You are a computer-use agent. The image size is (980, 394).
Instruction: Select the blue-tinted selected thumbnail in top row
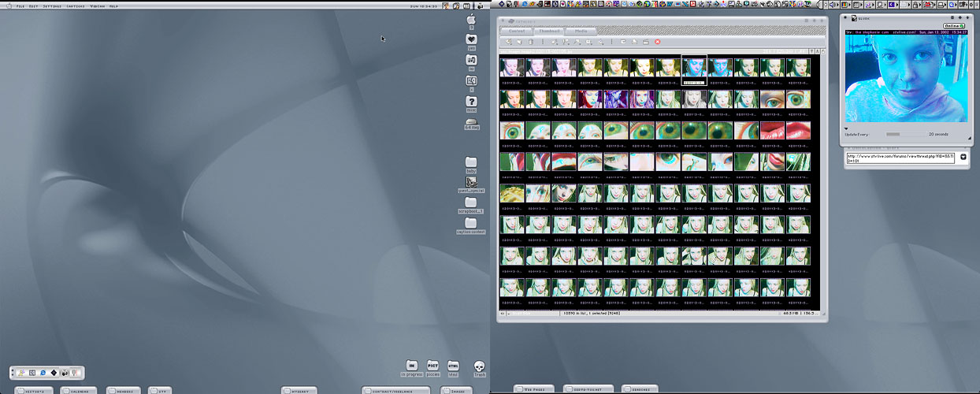pos(694,68)
